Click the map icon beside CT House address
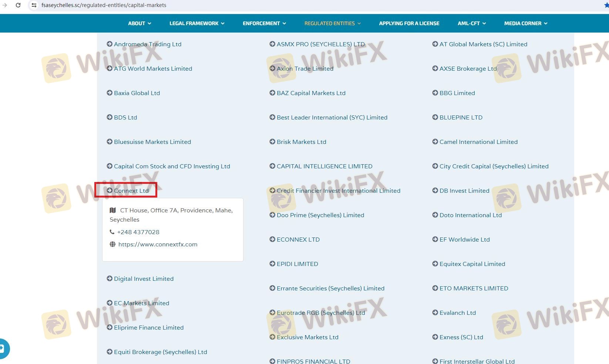 113,210
